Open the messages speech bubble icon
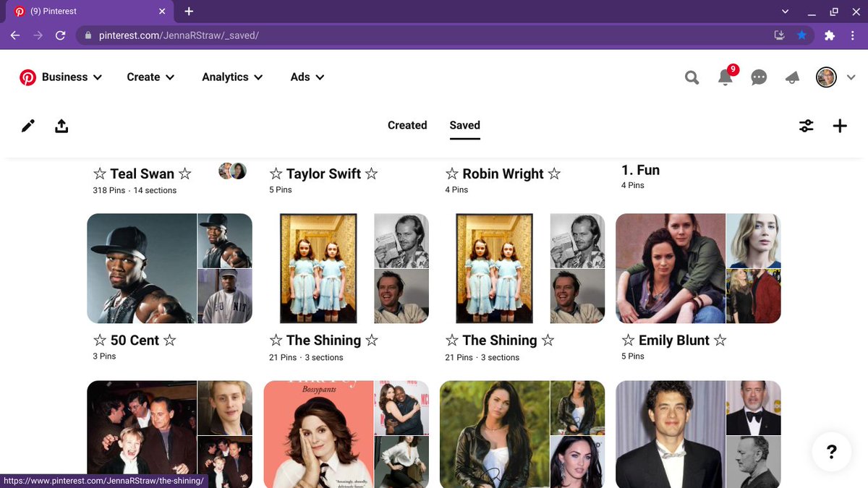This screenshot has height=488, width=868. click(x=759, y=77)
